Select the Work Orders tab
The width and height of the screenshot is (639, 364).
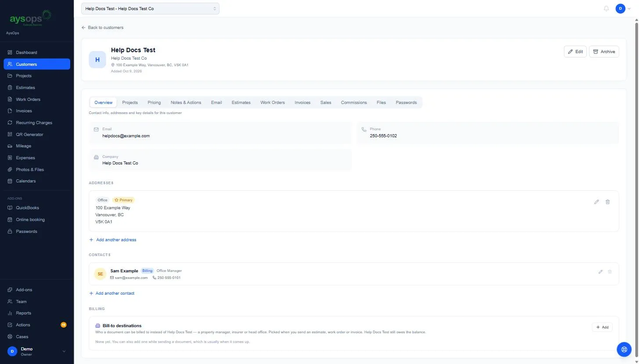[x=273, y=103]
